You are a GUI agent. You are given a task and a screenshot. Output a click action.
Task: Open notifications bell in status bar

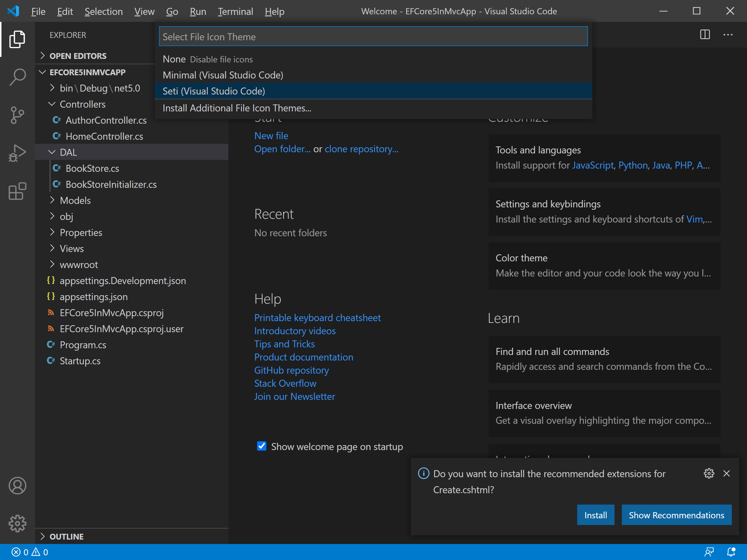pyautogui.click(x=731, y=552)
